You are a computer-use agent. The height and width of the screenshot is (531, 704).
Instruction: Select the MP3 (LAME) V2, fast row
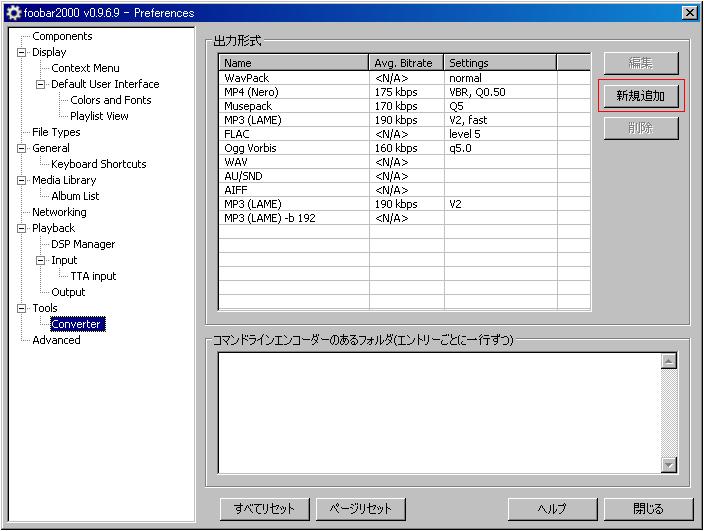click(405, 120)
